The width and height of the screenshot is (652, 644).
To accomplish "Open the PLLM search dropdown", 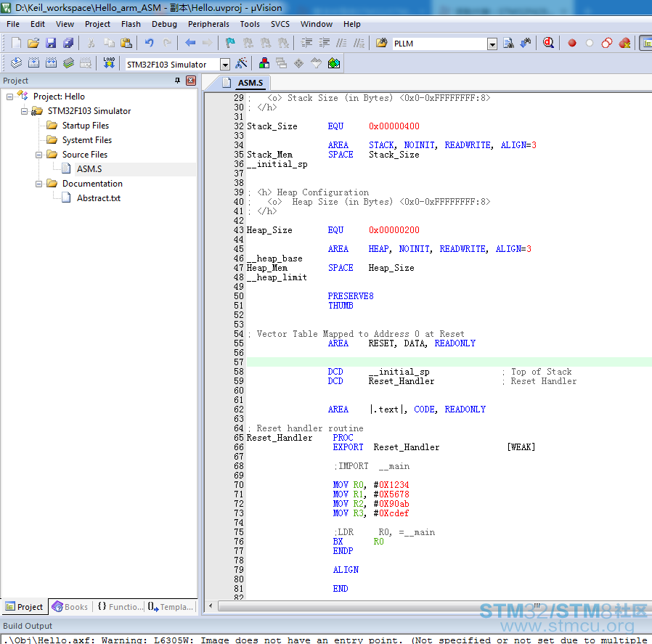I will click(492, 44).
